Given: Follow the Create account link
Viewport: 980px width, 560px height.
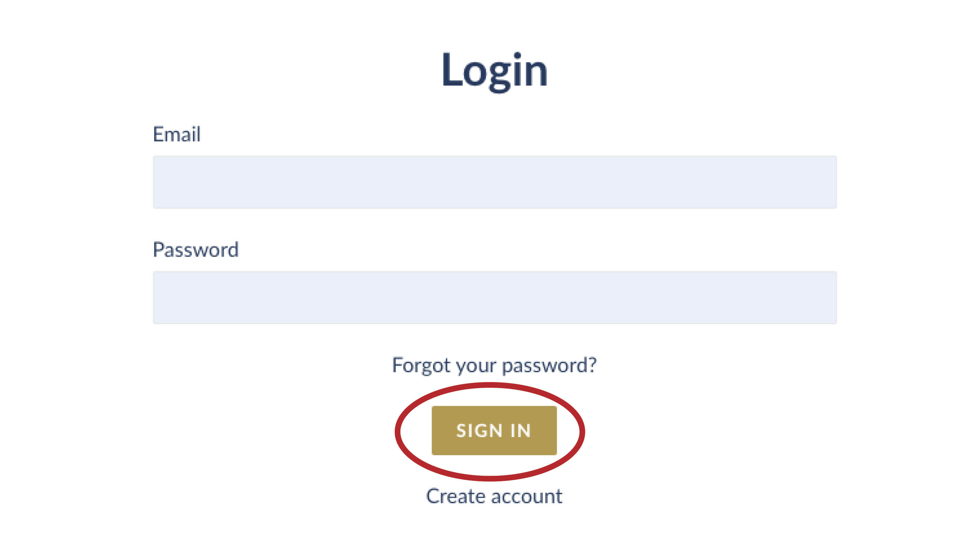Looking at the screenshot, I should click(494, 496).
